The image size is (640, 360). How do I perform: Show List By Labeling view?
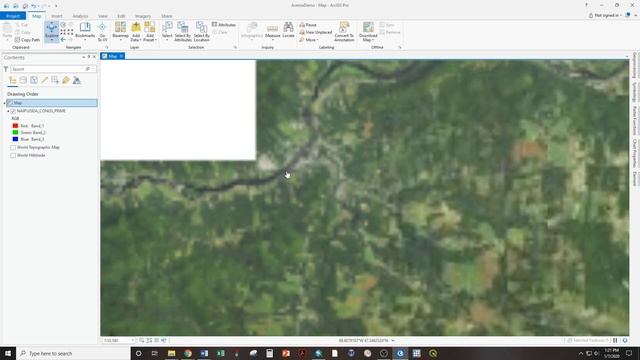[x=66, y=80]
